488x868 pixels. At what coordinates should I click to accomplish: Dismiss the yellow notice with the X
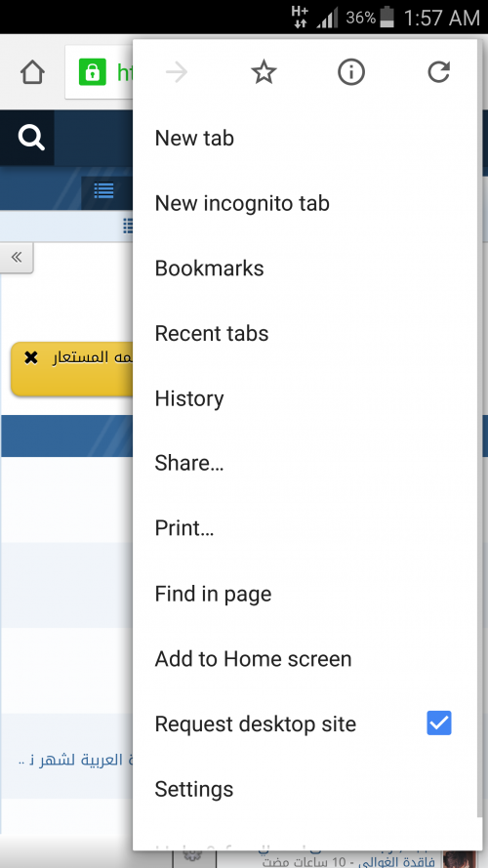pyautogui.click(x=31, y=358)
